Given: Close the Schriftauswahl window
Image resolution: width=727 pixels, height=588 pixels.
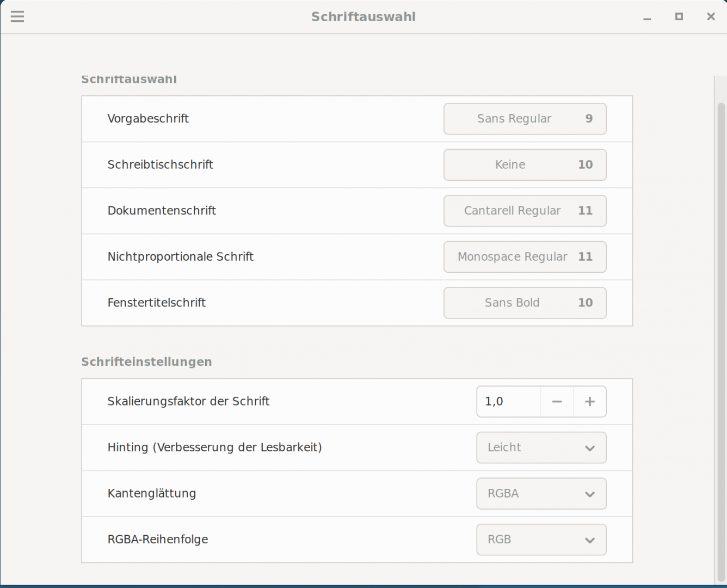Looking at the screenshot, I should [711, 17].
